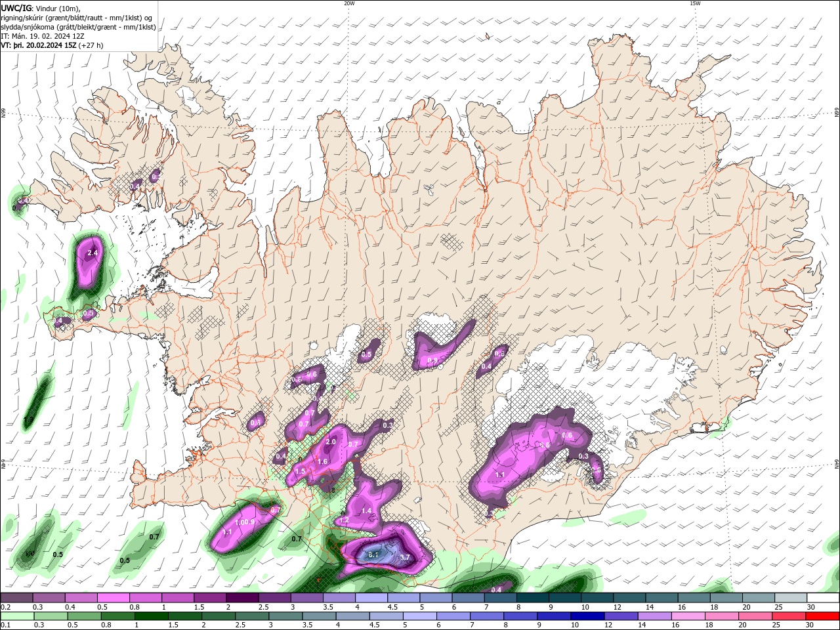Click the "20W" longitude label
The height and width of the screenshot is (630, 840).
tap(349, 3)
